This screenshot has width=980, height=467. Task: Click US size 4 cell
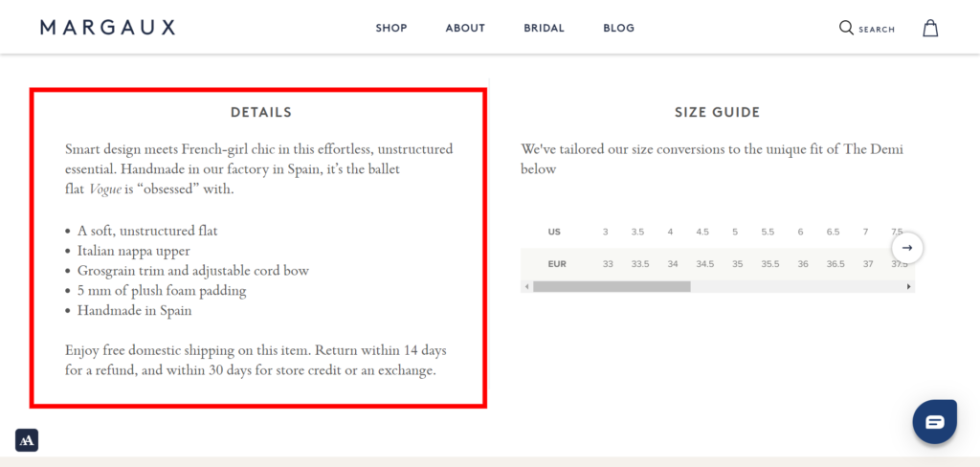click(x=670, y=232)
